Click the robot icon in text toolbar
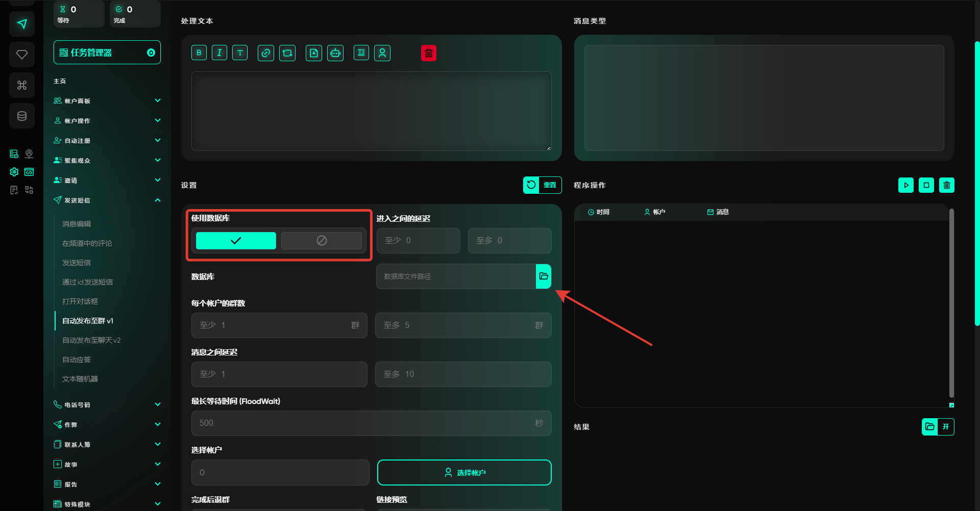Screen dimensions: 980x511 click(x=335, y=53)
